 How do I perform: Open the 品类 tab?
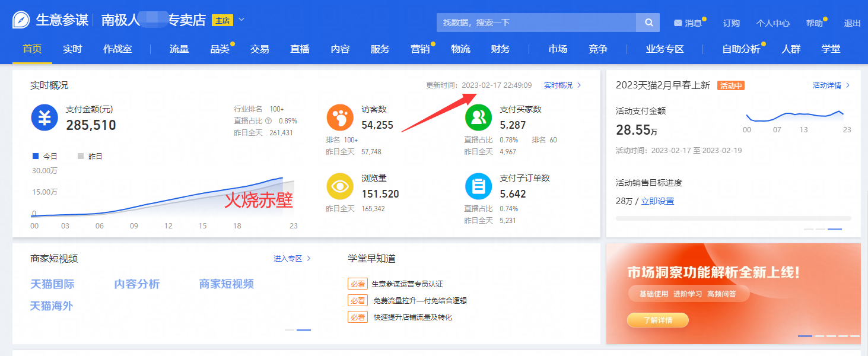coord(220,49)
